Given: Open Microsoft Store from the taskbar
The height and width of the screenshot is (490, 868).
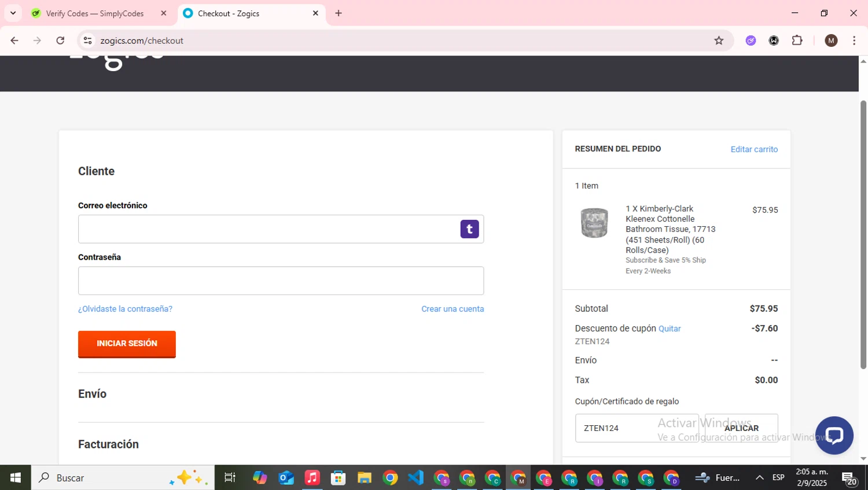Looking at the screenshot, I should (338, 478).
